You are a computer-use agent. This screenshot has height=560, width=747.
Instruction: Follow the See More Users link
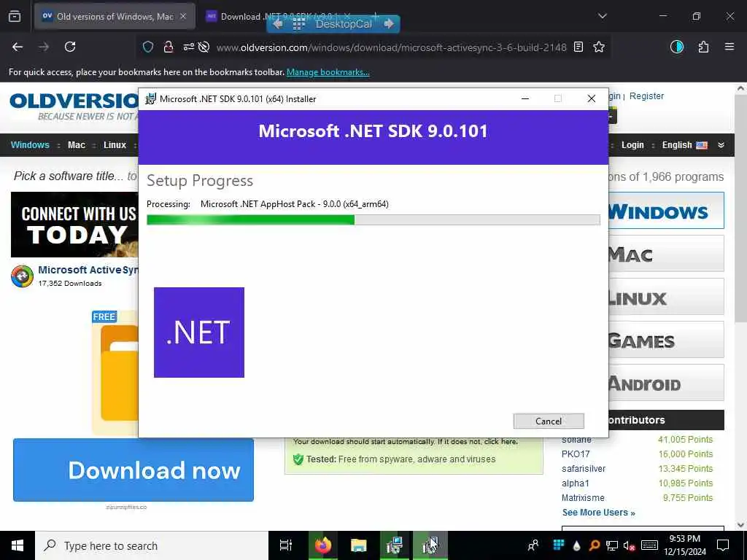pos(599,513)
